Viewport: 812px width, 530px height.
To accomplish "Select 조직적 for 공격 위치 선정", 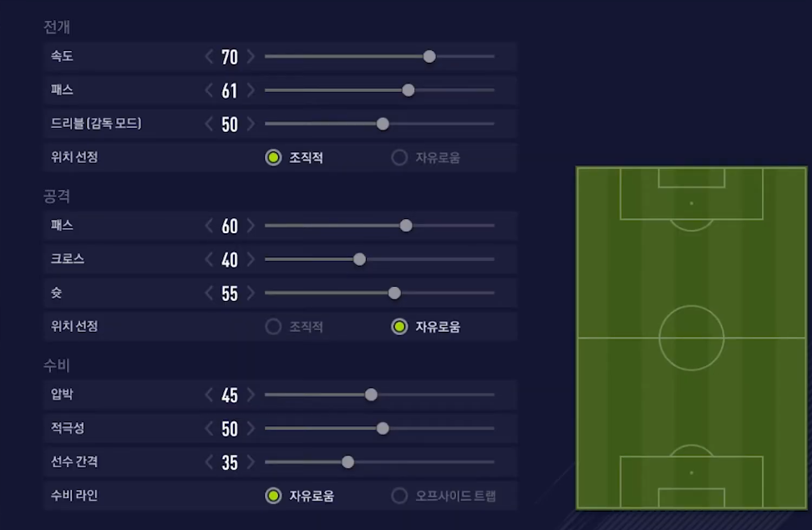I will point(273,327).
